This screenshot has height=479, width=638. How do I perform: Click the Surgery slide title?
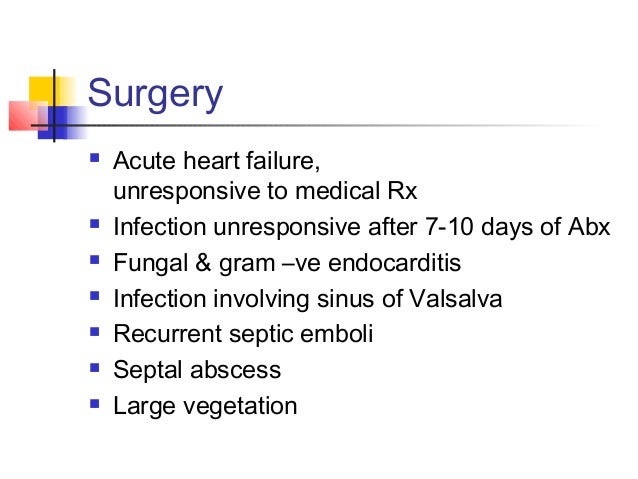pyautogui.click(x=155, y=94)
